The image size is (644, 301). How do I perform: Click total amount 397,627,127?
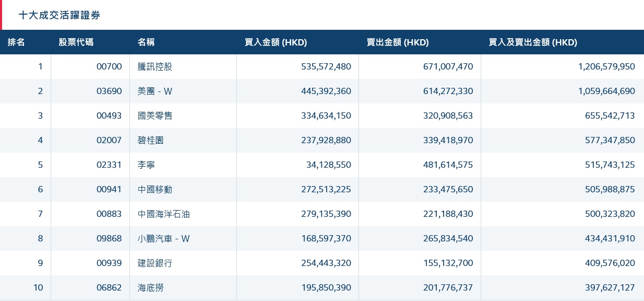click(610, 287)
